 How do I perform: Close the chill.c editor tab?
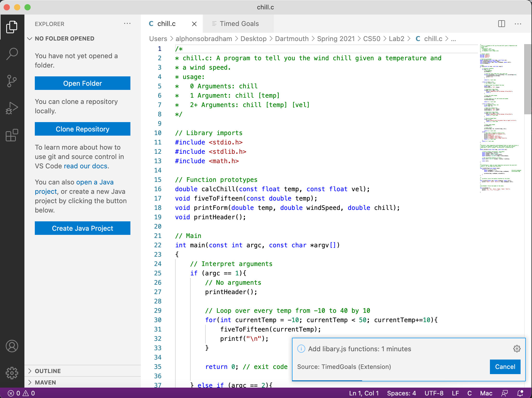(194, 24)
